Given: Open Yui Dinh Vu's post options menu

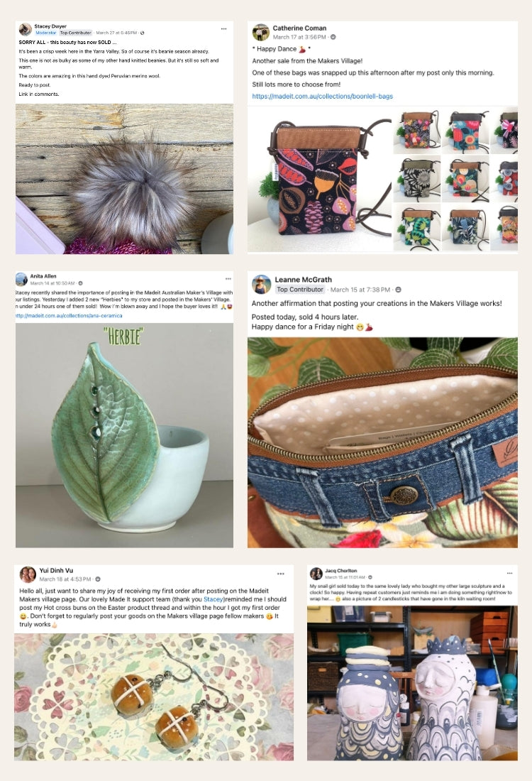Looking at the screenshot, I should [281, 574].
